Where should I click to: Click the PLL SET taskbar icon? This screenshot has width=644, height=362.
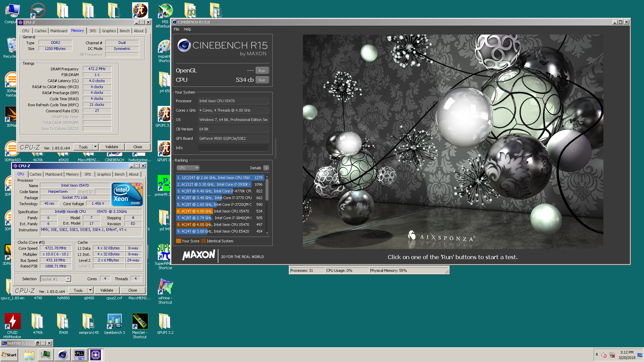(x=79, y=355)
